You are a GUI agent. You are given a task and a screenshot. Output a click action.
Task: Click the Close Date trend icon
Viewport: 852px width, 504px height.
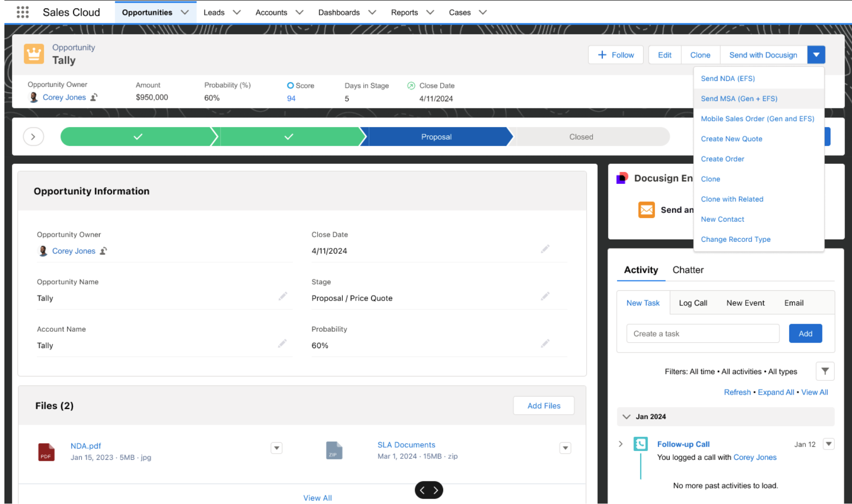click(411, 85)
